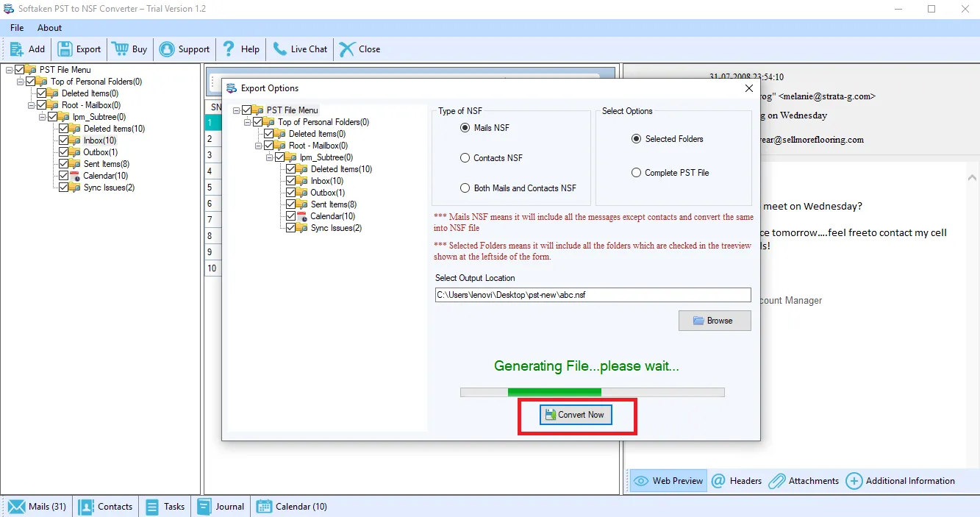Close the Export Options dialog
This screenshot has width=980, height=517.
point(748,88)
